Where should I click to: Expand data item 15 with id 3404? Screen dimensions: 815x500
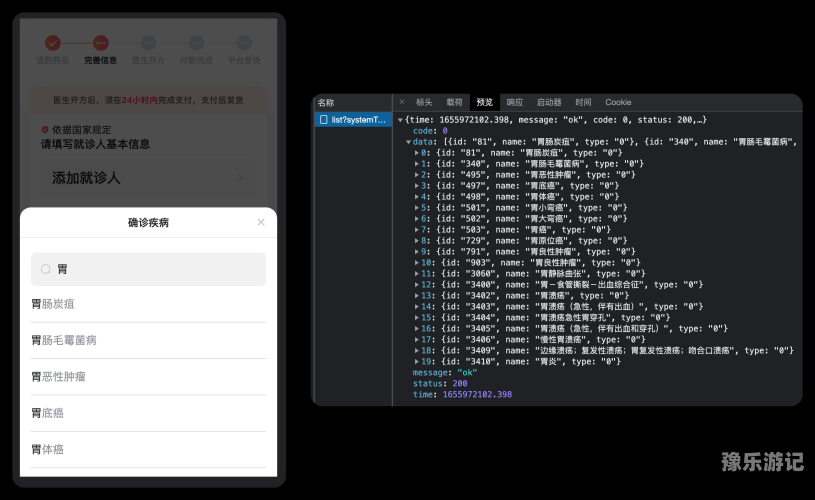click(417, 318)
